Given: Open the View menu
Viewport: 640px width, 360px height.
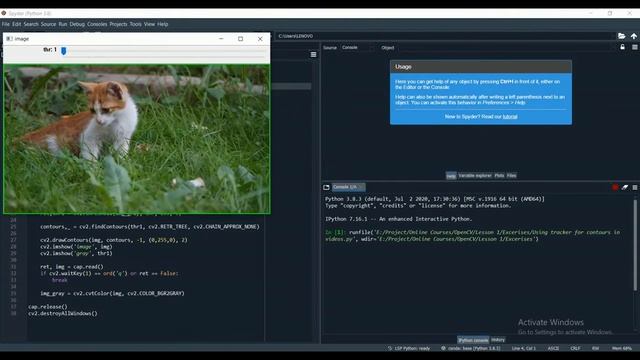Looking at the screenshot, I should tap(149, 24).
